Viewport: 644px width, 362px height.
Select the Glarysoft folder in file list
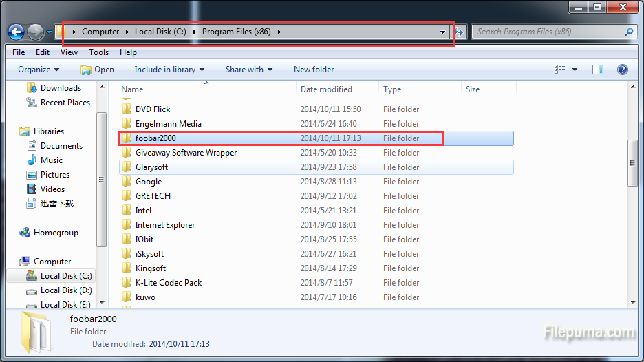[151, 167]
